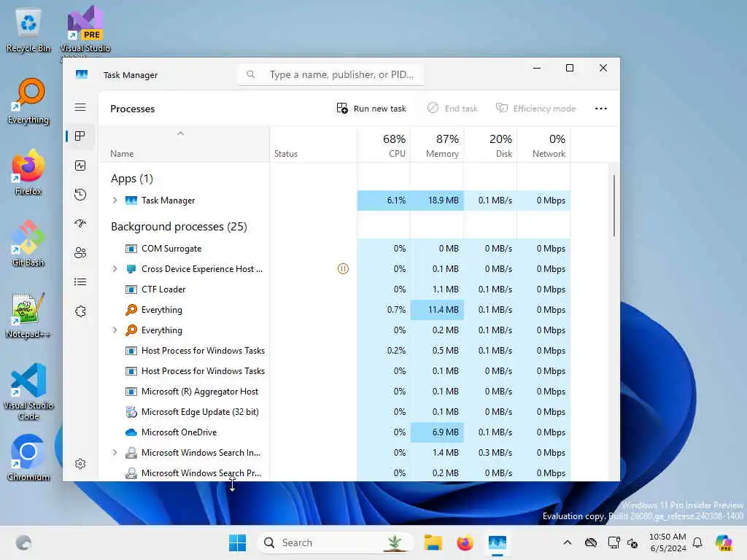Open Visual Studio Code desktop shortcut
747x560 pixels.
point(28,392)
